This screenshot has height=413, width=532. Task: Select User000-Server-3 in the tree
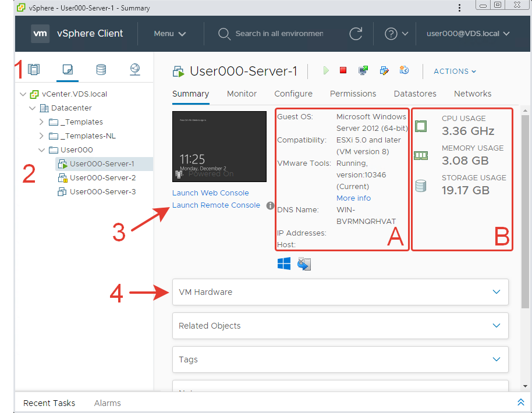[x=102, y=192]
